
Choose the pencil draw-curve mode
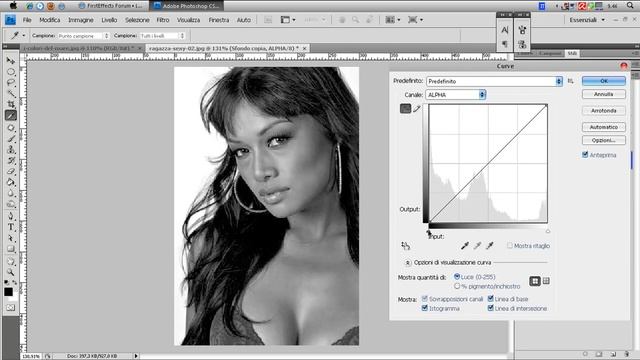417,109
